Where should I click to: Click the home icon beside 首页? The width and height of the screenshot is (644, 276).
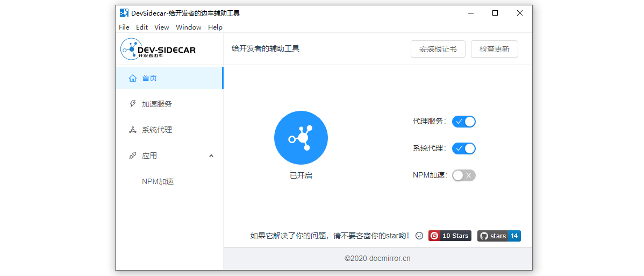133,78
